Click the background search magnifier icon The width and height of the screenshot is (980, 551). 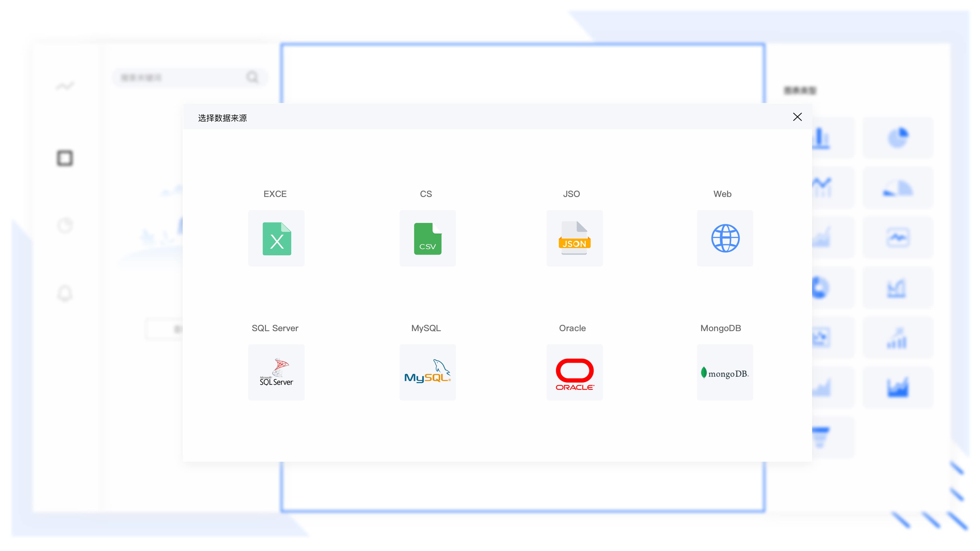coord(252,77)
